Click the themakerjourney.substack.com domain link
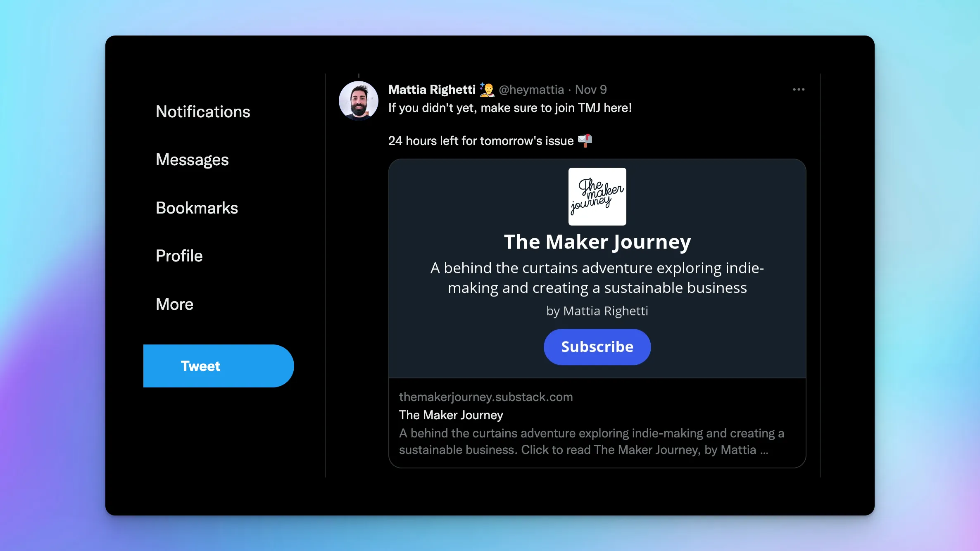 [x=486, y=397]
